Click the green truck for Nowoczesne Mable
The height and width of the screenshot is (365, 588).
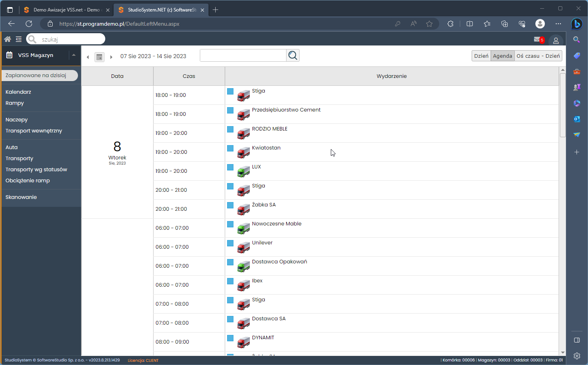pos(243,229)
